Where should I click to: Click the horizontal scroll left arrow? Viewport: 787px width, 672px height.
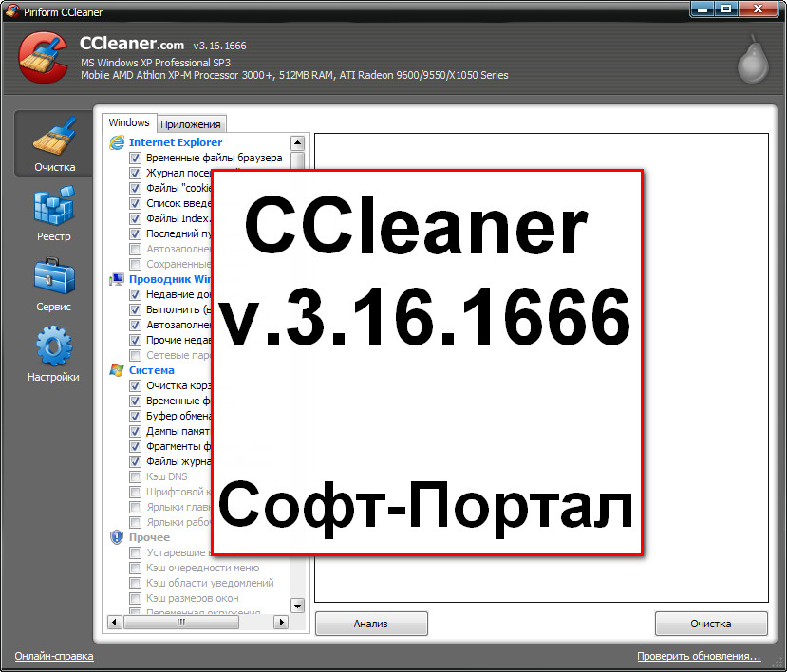[115, 623]
